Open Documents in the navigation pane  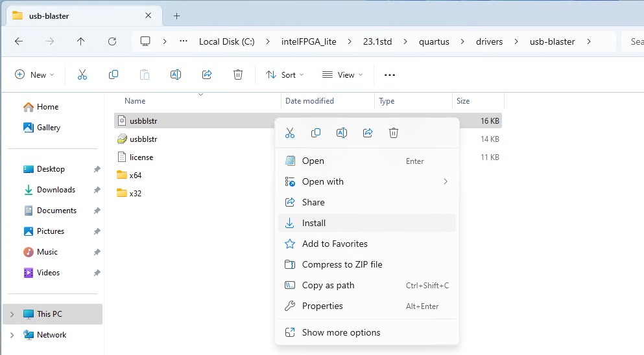click(x=55, y=211)
